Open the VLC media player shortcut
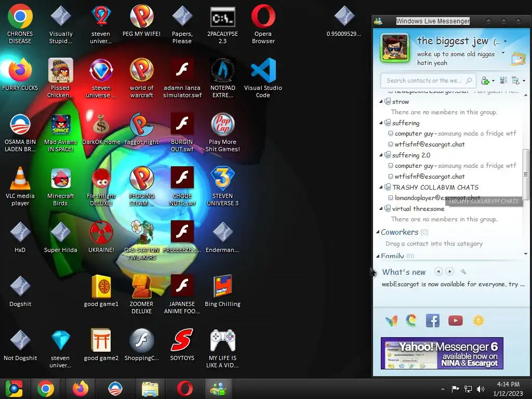Screen dimensions: 532x399 pos(20,187)
